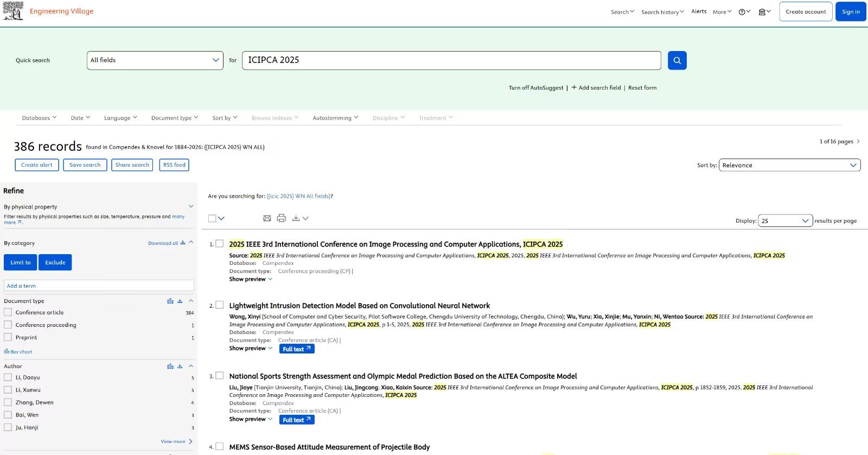This screenshot has height=455, width=868.
Task: Click the Create alert button
Action: click(37, 165)
